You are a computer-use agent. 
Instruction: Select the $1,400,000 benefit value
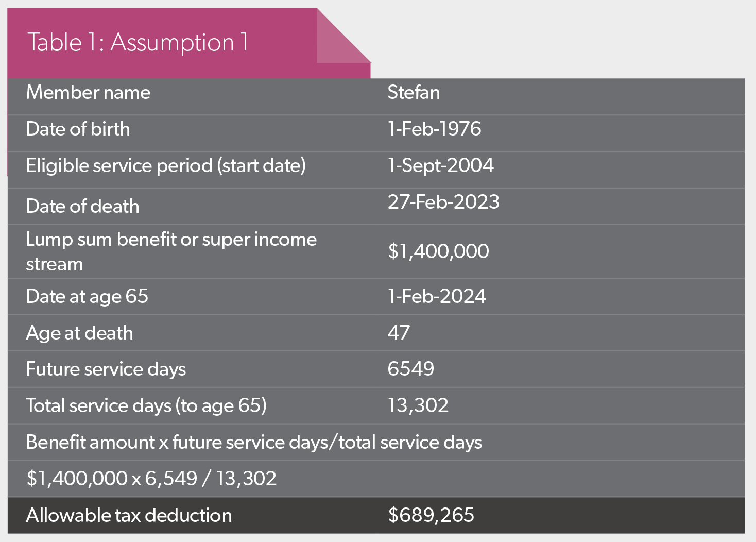(438, 251)
